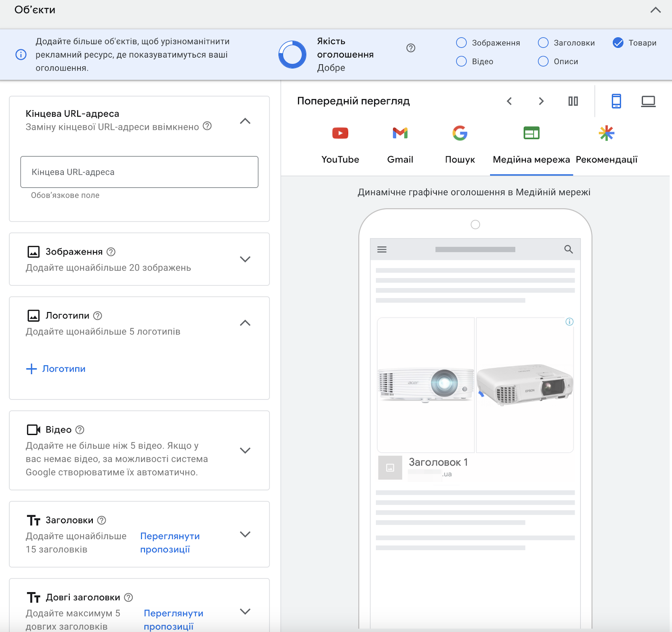Click the ad info icon in preview
The width and height of the screenshot is (672, 632).
[x=569, y=322]
